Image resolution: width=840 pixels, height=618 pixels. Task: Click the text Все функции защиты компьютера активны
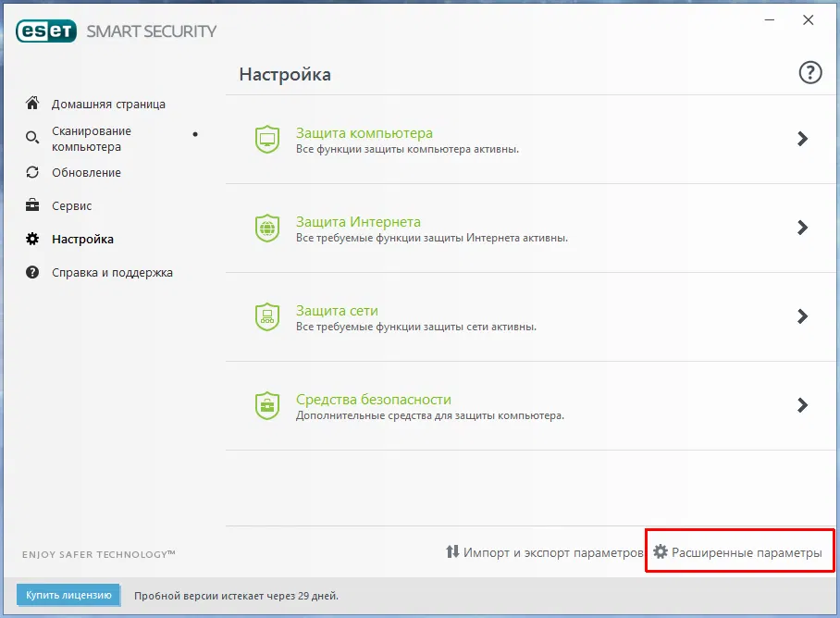coord(407,149)
